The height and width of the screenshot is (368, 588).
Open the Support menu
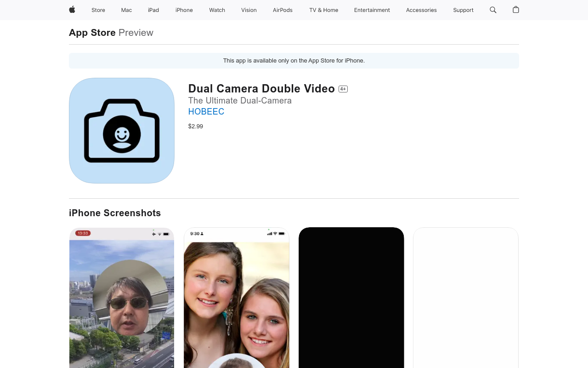463,10
